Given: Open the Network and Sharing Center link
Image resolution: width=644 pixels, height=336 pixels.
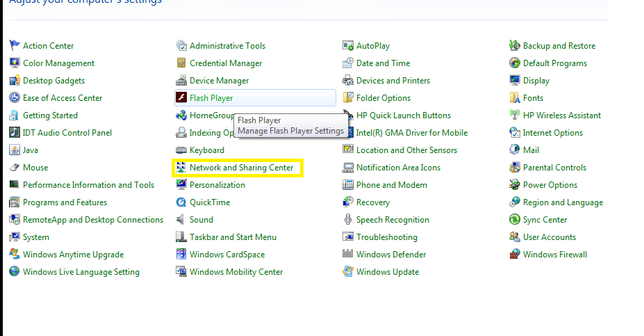Looking at the screenshot, I should coord(241,168).
